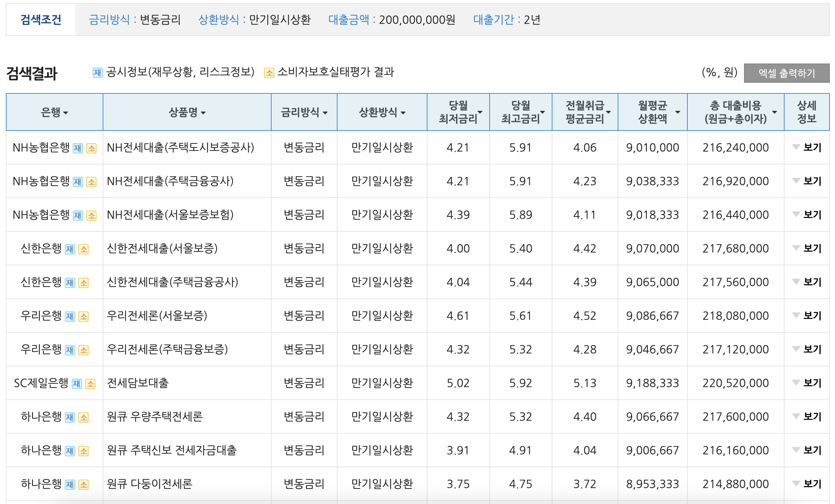Expand 보기 details for NH전세대출(서울보증보험)
835x504 pixels.
click(807, 215)
